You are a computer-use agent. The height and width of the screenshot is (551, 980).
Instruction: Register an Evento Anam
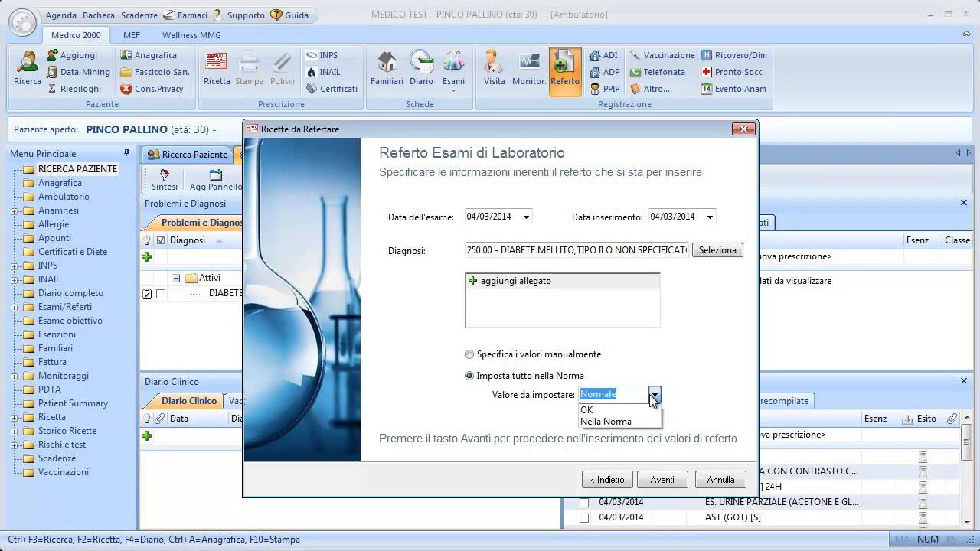[733, 89]
